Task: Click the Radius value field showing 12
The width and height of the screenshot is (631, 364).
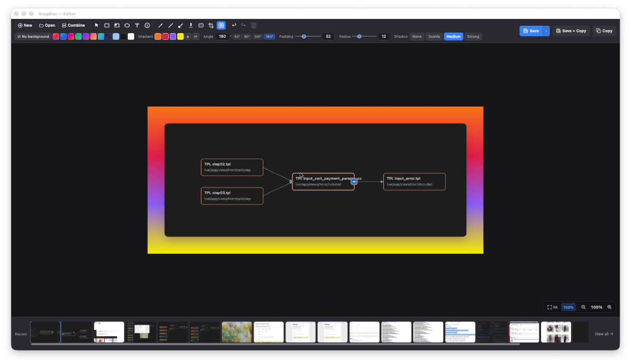Action: point(383,36)
